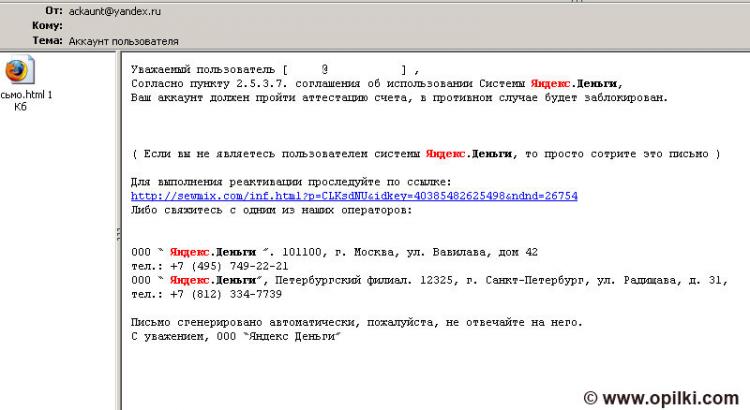Click sender address ackaunt@yandex.ru
Screen dimensions: 750x410
pyautogui.click(x=115, y=10)
